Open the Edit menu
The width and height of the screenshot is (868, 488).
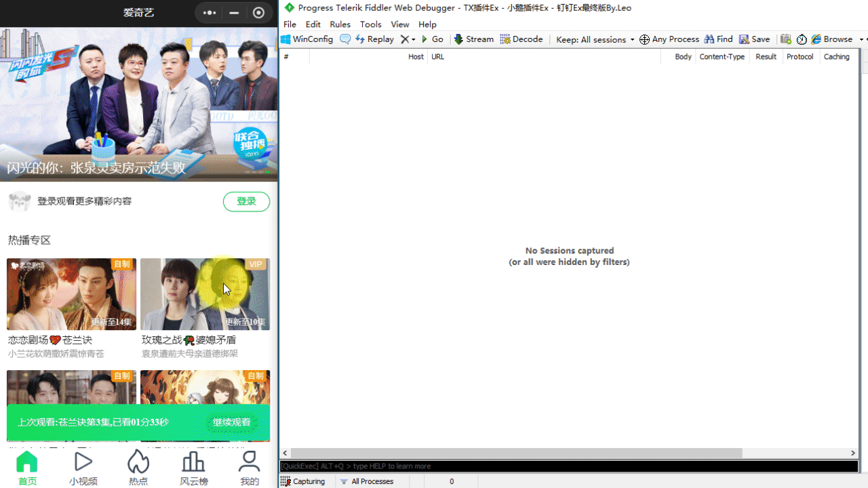click(x=313, y=24)
